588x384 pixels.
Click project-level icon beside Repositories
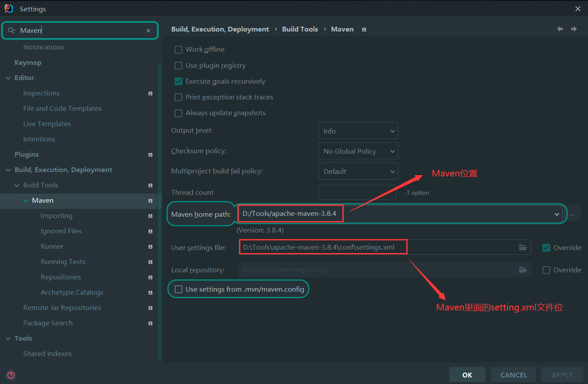tap(150, 277)
